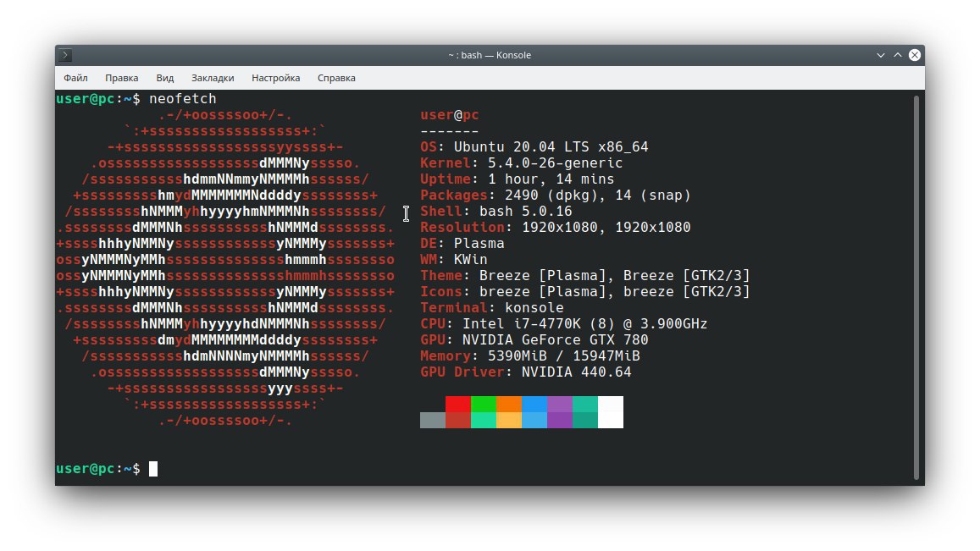Minimize the Konsole window
Image resolution: width=980 pixels, height=551 pixels.
[x=881, y=55]
